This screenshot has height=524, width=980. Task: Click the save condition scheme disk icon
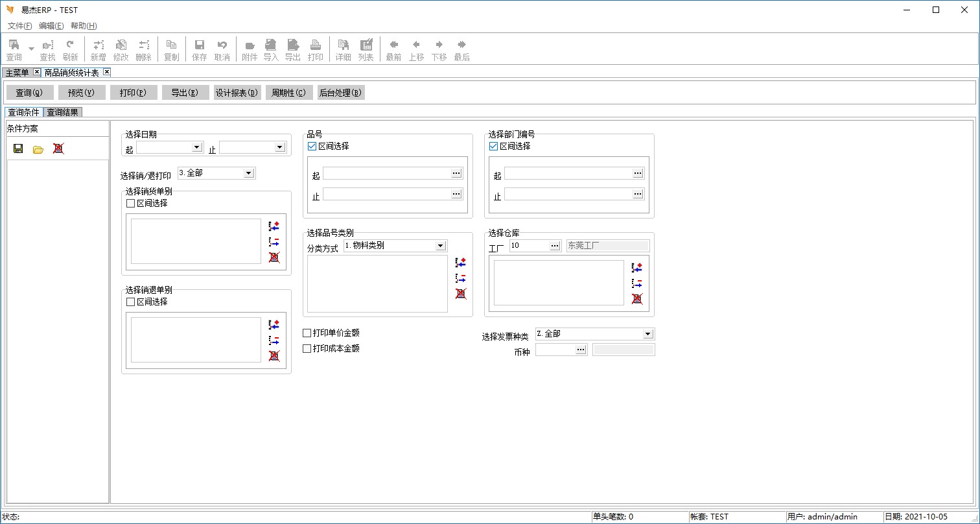(18, 149)
